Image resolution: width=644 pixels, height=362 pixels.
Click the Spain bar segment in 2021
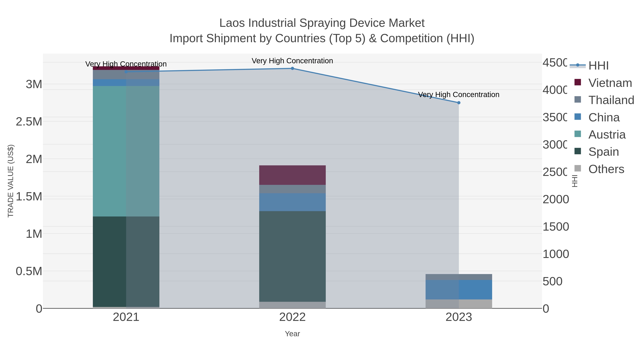pos(126,262)
